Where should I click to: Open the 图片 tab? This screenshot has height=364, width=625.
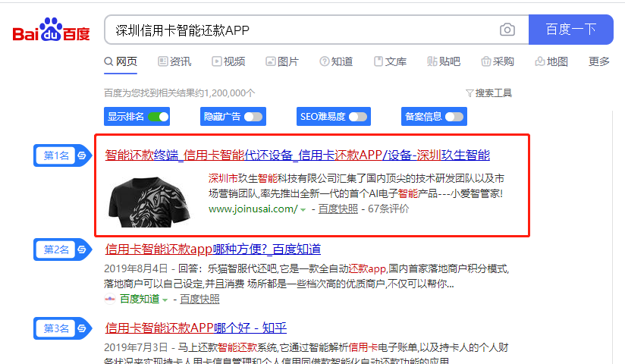[x=282, y=61]
